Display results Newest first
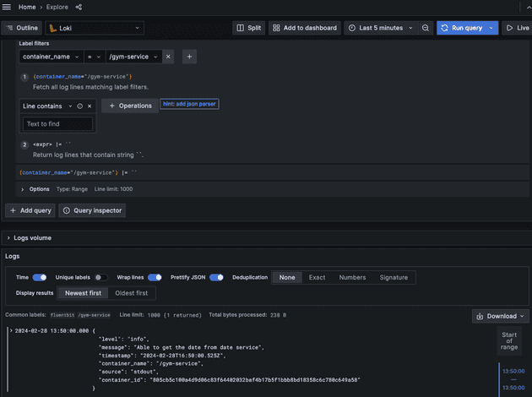Screen dimensions: 532x397 [83, 293]
